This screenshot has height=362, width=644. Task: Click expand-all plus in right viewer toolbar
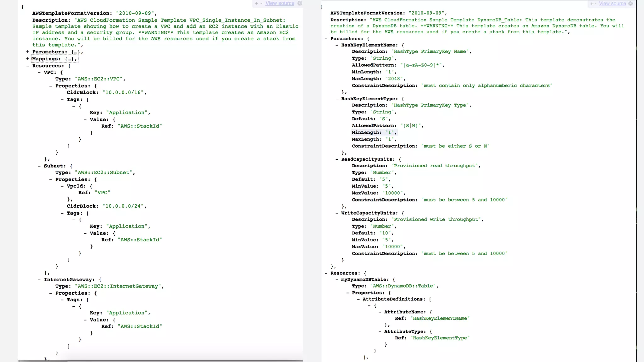[591, 4]
